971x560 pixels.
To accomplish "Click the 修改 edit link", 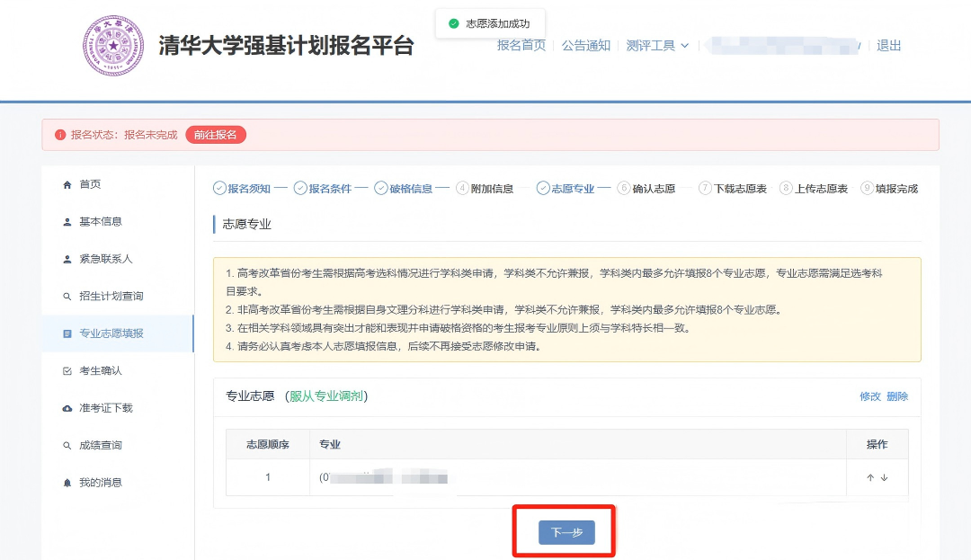I will (869, 396).
